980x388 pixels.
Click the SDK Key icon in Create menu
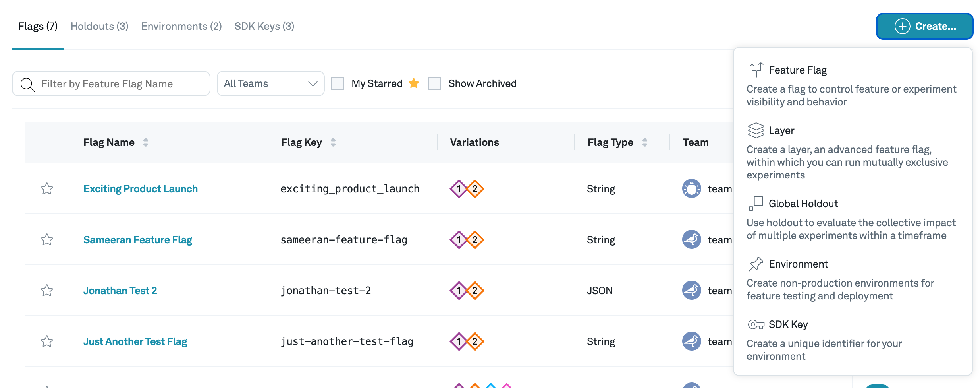tap(756, 324)
